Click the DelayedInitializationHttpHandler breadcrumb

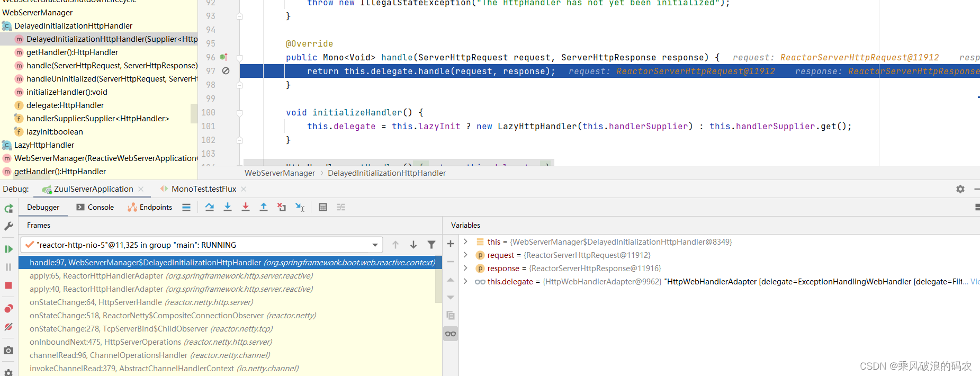coord(386,173)
